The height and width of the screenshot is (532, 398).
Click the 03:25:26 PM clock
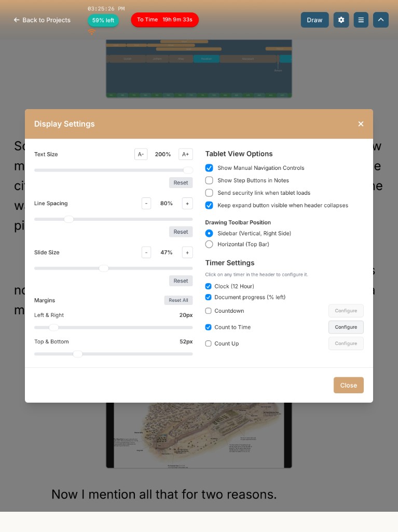click(x=106, y=8)
